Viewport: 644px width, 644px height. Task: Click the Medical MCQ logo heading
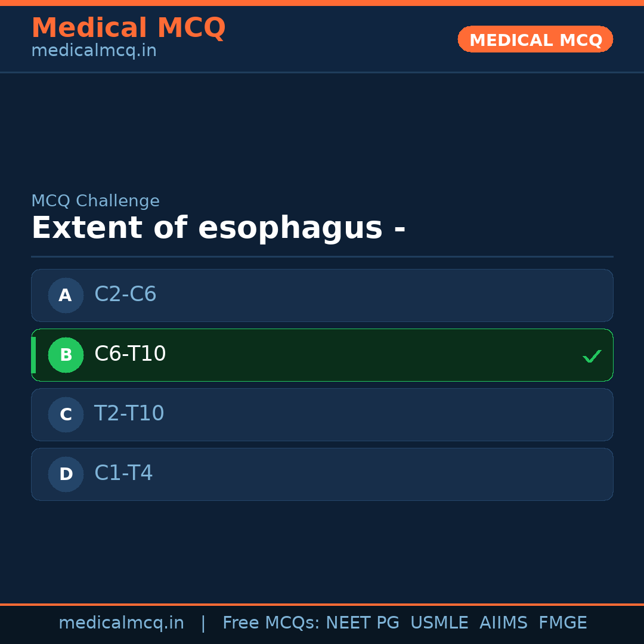pos(129,28)
